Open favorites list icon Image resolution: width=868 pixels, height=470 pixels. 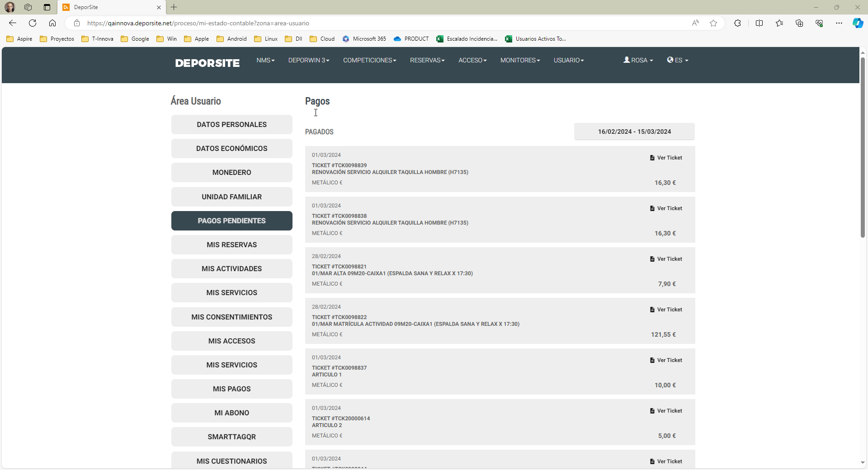point(779,23)
